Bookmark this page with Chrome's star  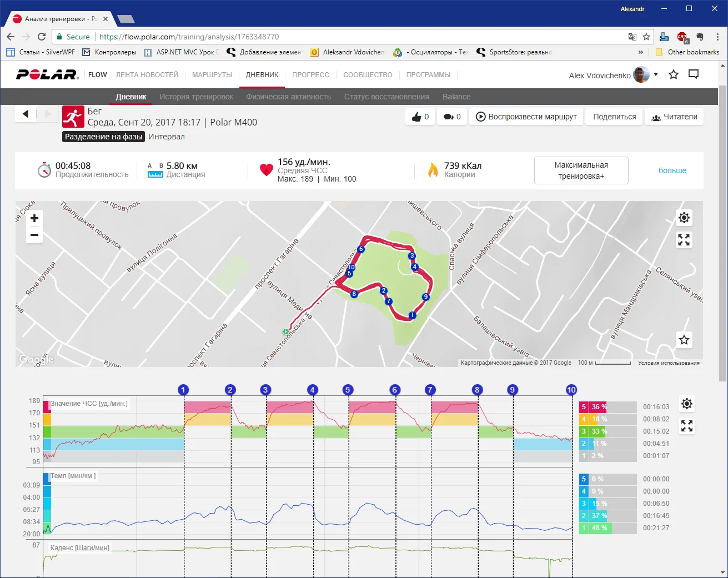(646, 37)
